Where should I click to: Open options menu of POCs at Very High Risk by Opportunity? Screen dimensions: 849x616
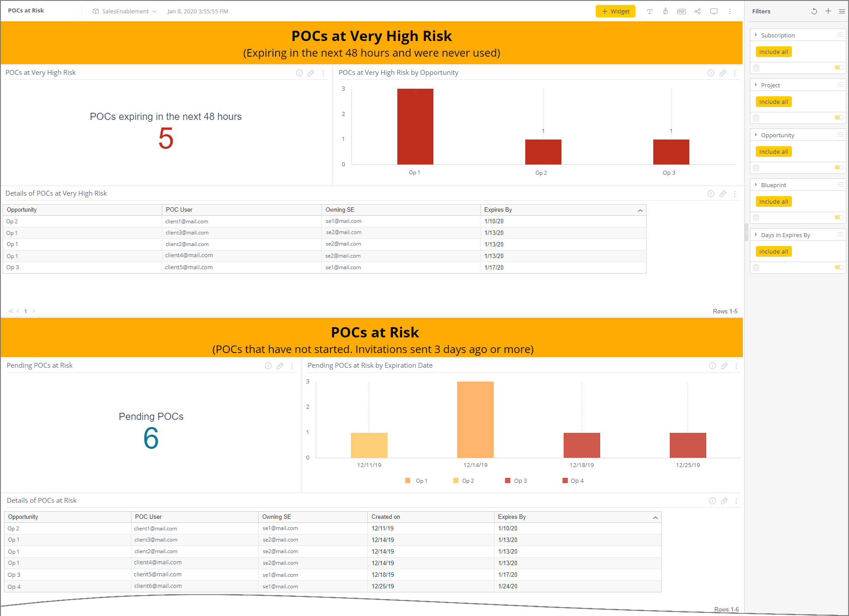click(x=735, y=73)
